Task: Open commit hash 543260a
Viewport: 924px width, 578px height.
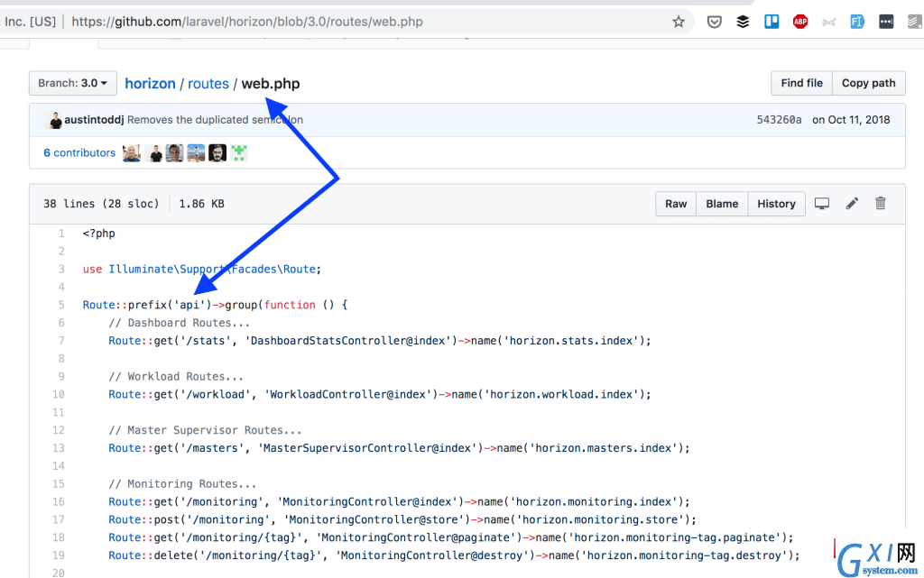Action: click(779, 120)
